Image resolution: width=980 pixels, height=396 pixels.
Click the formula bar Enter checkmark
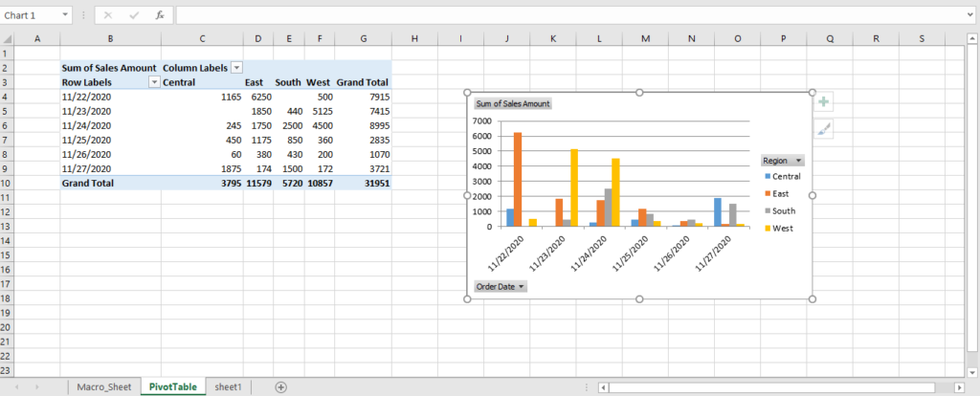point(134,16)
